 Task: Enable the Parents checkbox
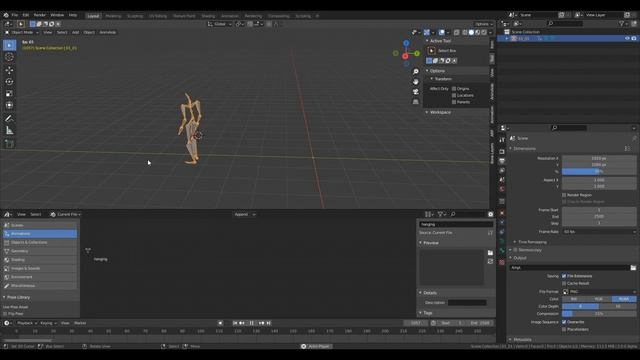(454, 102)
